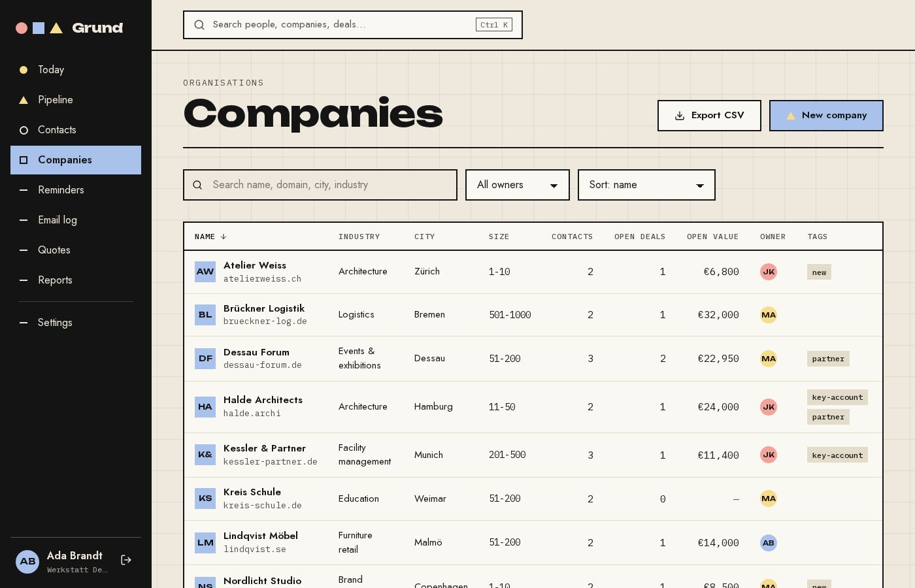Click the AB user avatar in sidebar footer
This screenshot has height=588, width=915.
pos(27,561)
